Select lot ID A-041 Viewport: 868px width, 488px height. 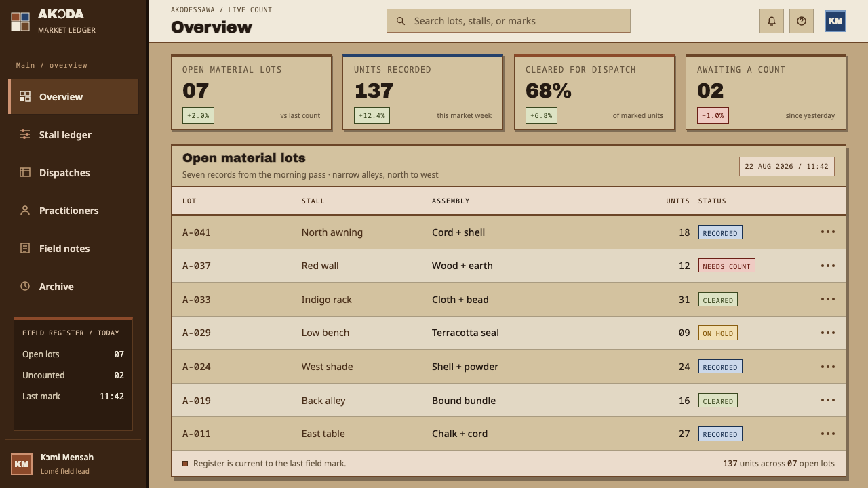197,232
